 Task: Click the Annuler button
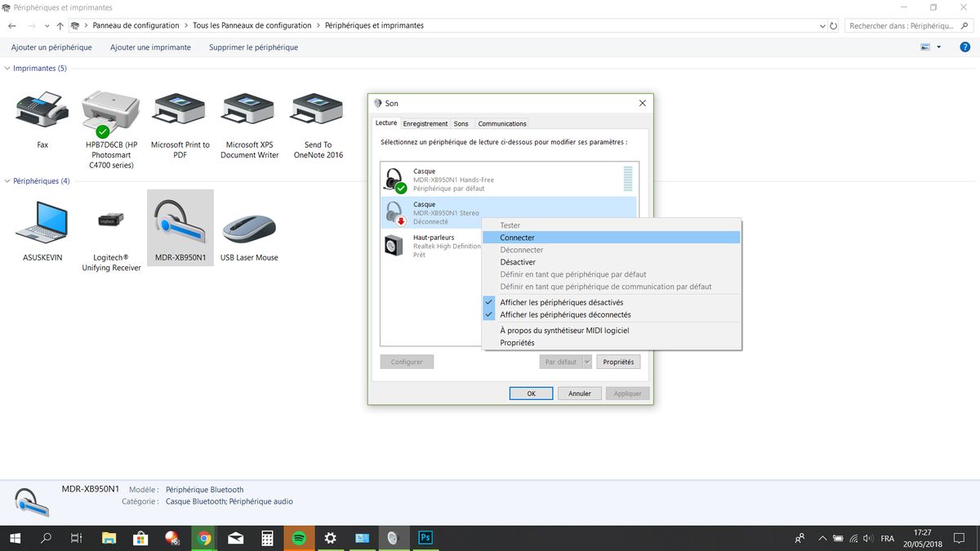pyautogui.click(x=579, y=393)
